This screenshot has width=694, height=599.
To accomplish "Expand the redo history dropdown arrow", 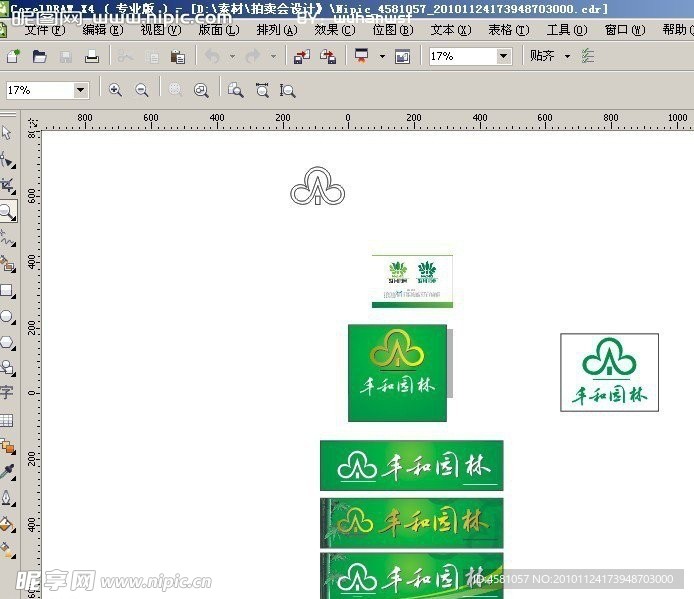I will click(273, 57).
